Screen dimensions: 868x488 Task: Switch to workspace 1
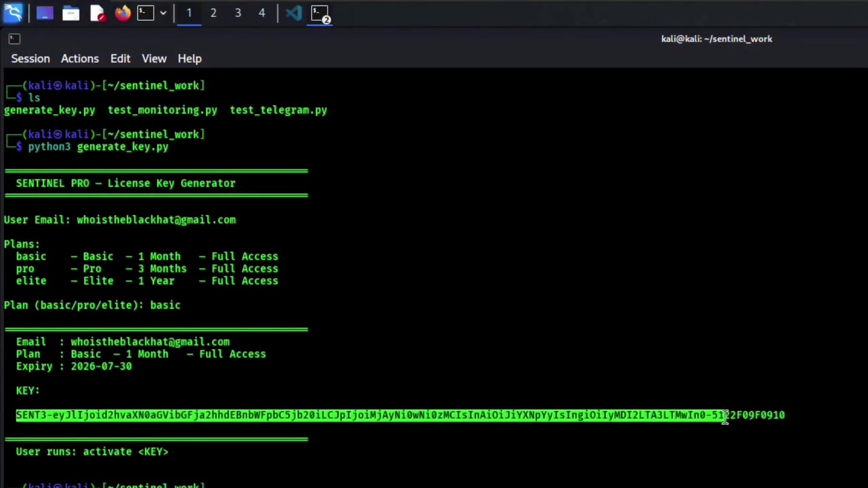tap(189, 13)
